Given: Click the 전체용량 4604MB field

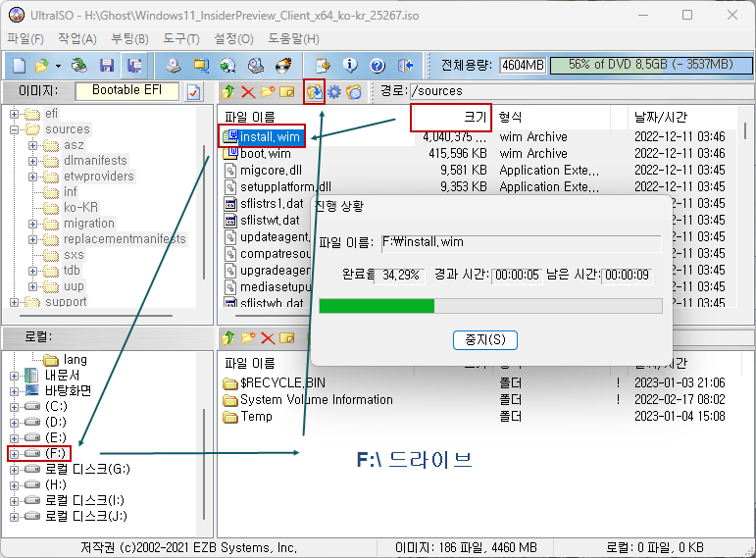Looking at the screenshot, I should point(523,65).
